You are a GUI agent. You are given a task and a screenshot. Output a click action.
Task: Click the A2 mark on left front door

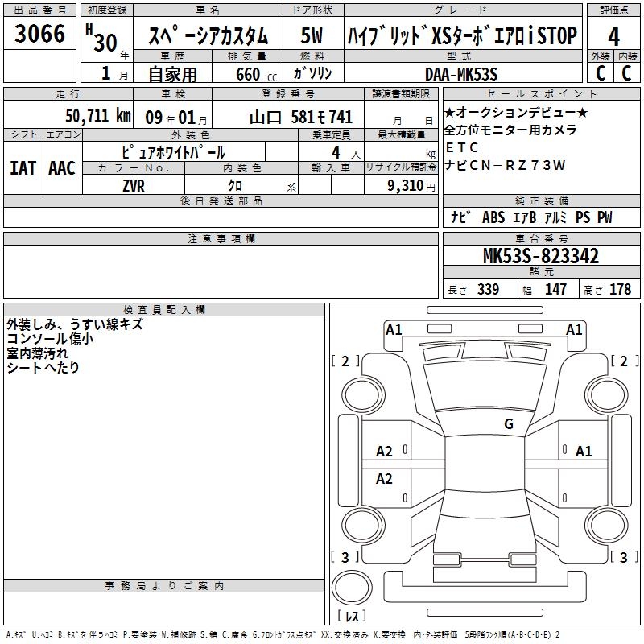[x=384, y=452]
